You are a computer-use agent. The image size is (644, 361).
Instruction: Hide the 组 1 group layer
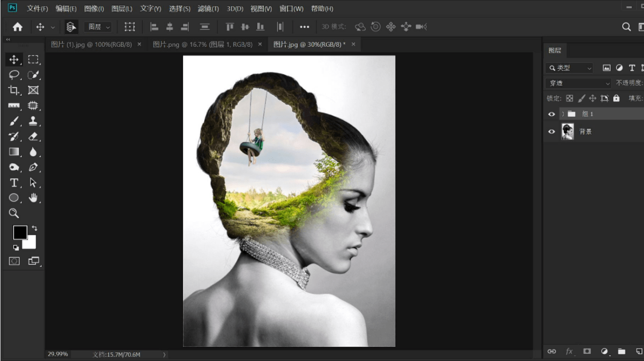[551, 114]
